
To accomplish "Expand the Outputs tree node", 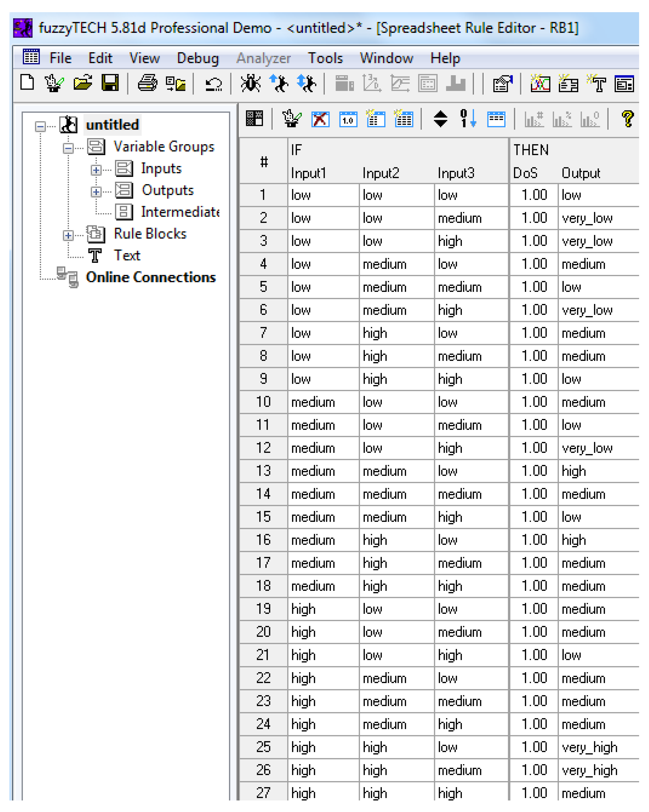I will (x=96, y=192).
